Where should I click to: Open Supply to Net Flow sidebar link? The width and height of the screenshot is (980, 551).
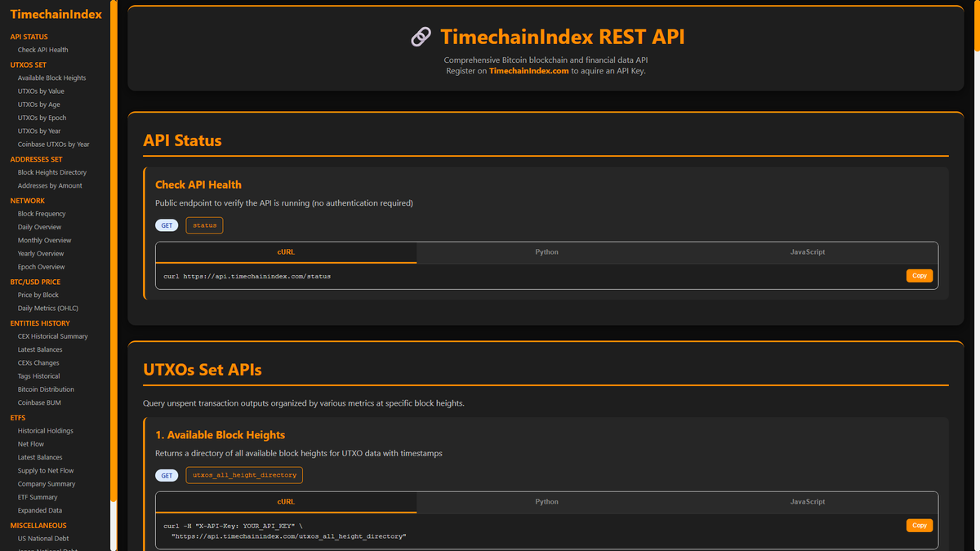click(x=46, y=470)
